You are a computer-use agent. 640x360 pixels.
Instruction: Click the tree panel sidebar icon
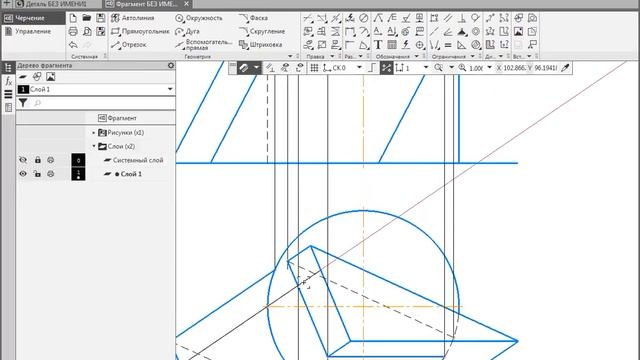coord(8,68)
